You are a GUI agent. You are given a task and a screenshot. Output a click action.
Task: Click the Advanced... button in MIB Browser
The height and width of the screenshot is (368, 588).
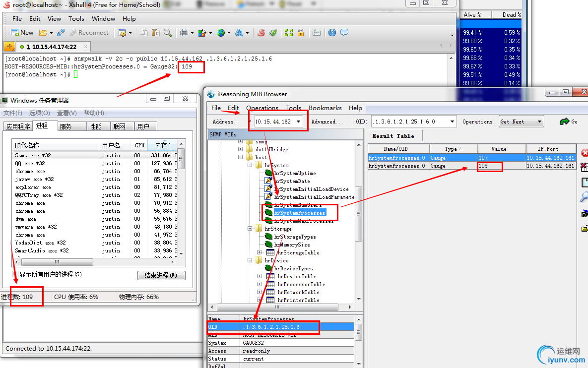327,122
